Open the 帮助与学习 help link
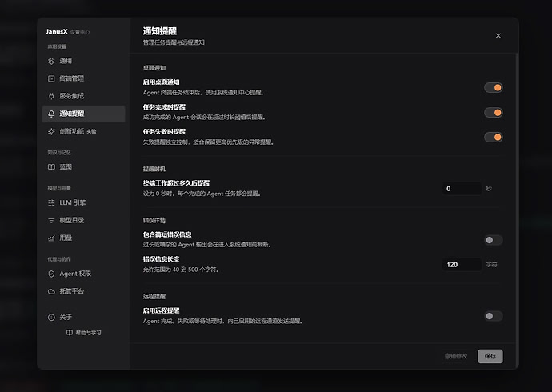Viewport: 552px width, 392px height. (84, 333)
